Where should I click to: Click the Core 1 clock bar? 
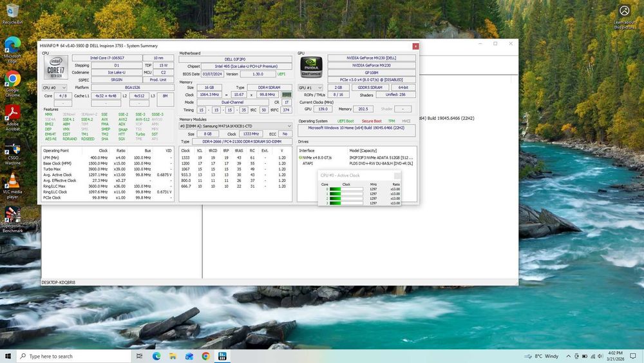point(346,193)
